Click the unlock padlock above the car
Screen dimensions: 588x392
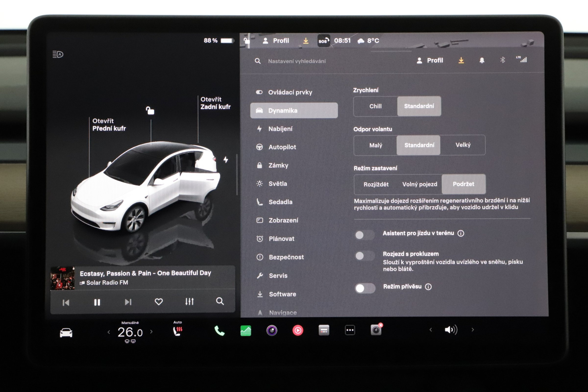(150, 110)
